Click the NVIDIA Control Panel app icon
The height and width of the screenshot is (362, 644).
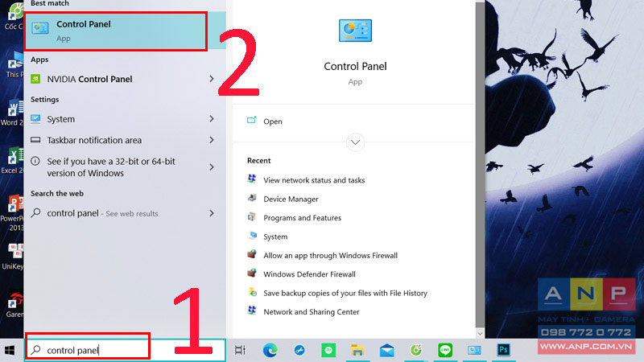(x=35, y=79)
